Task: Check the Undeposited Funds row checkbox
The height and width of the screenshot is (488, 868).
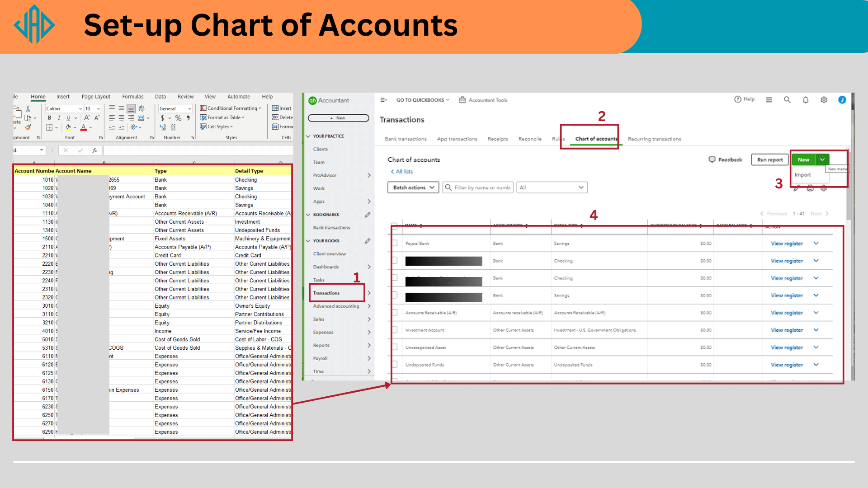Action: pyautogui.click(x=395, y=365)
